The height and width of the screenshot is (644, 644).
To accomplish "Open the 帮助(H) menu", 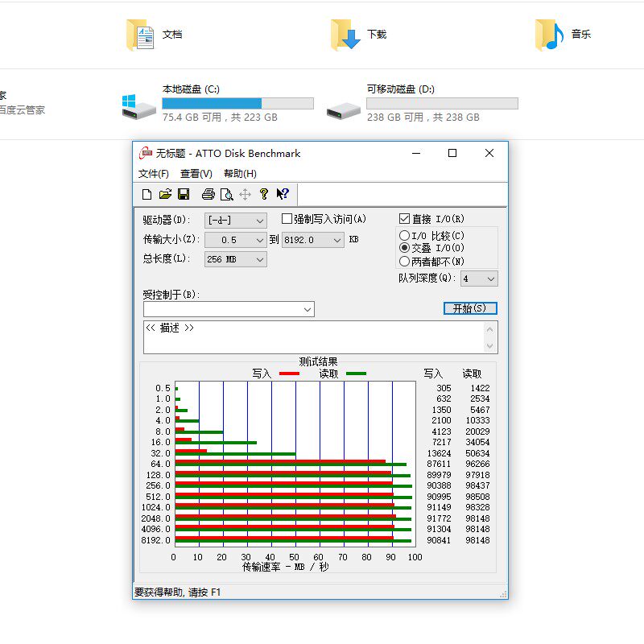I will 240,174.
